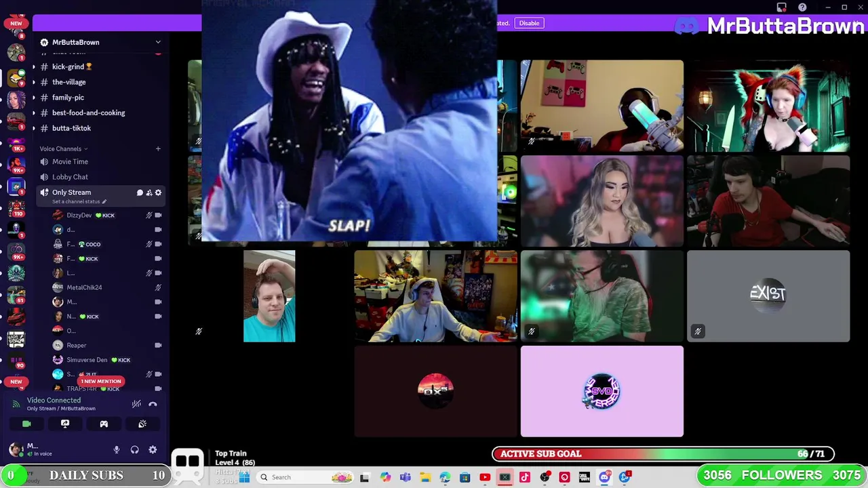The image size is (868, 488).
Task: Open the Windows Start menu
Action: point(244,477)
